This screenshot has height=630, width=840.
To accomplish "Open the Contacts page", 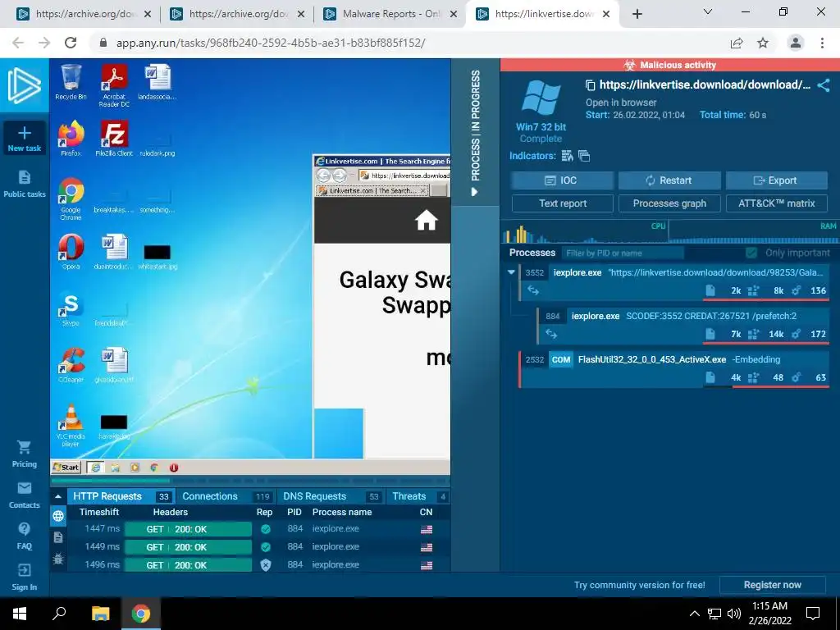I will point(24,495).
